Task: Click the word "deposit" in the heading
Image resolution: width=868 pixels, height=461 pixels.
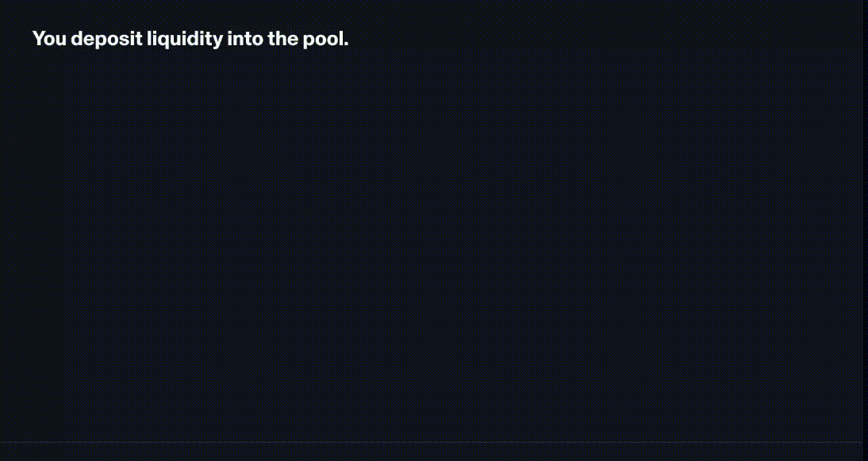Action: click(106, 39)
